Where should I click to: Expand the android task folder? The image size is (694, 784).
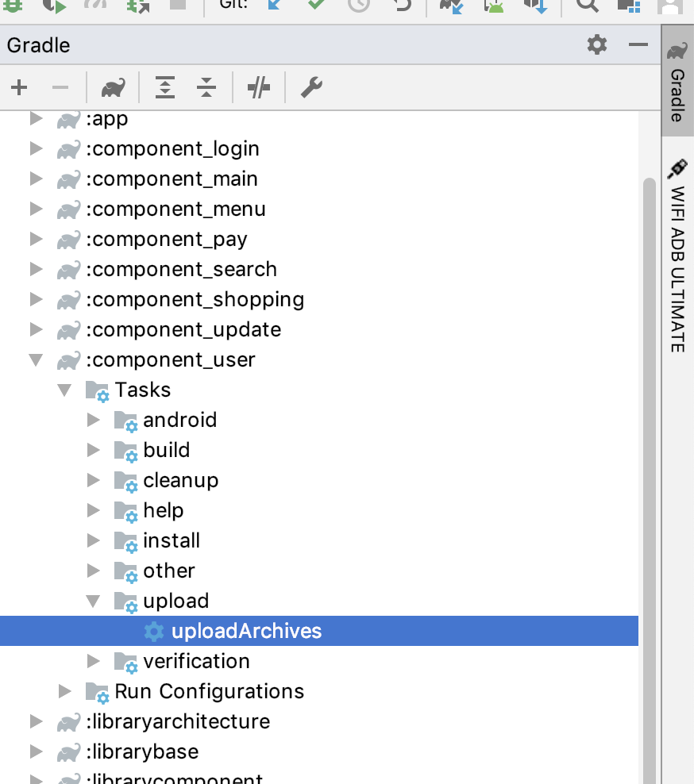coord(93,420)
